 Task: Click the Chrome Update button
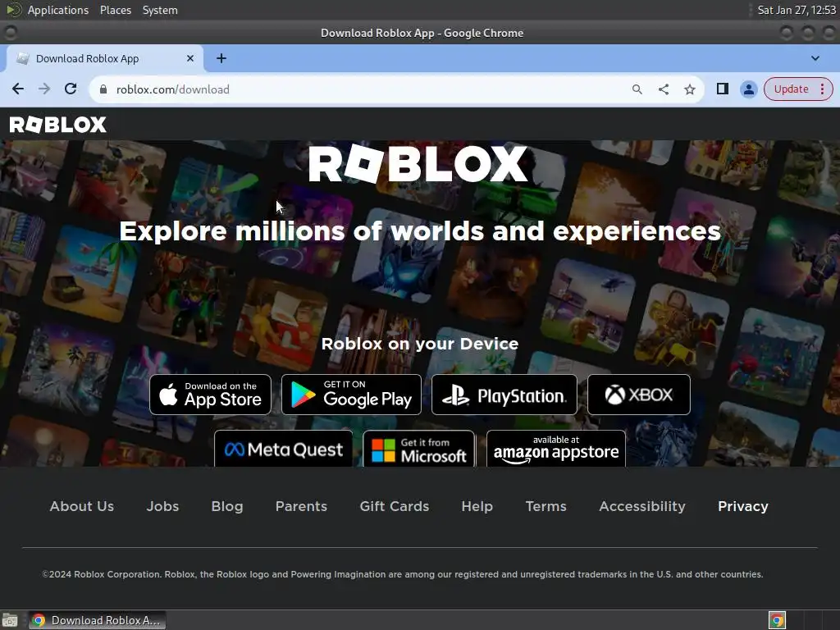(792, 89)
